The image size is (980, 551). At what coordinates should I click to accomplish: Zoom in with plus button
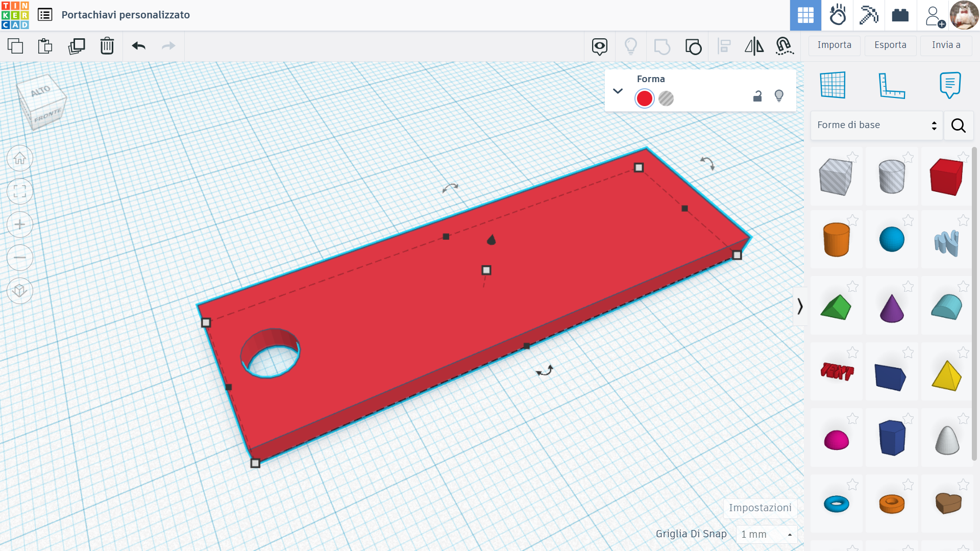point(20,224)
